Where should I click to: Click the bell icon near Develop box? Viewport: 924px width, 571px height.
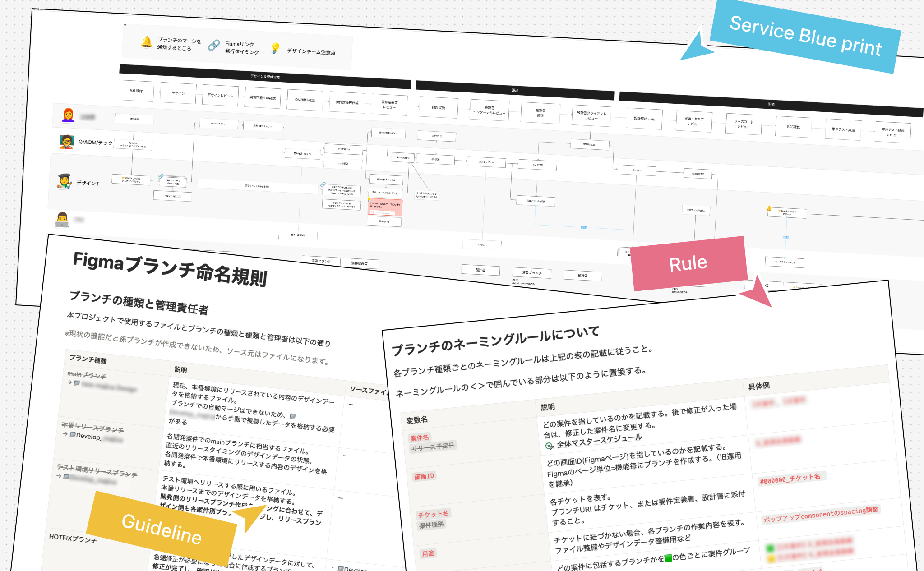pyautogui.click(x=769, y=208)
